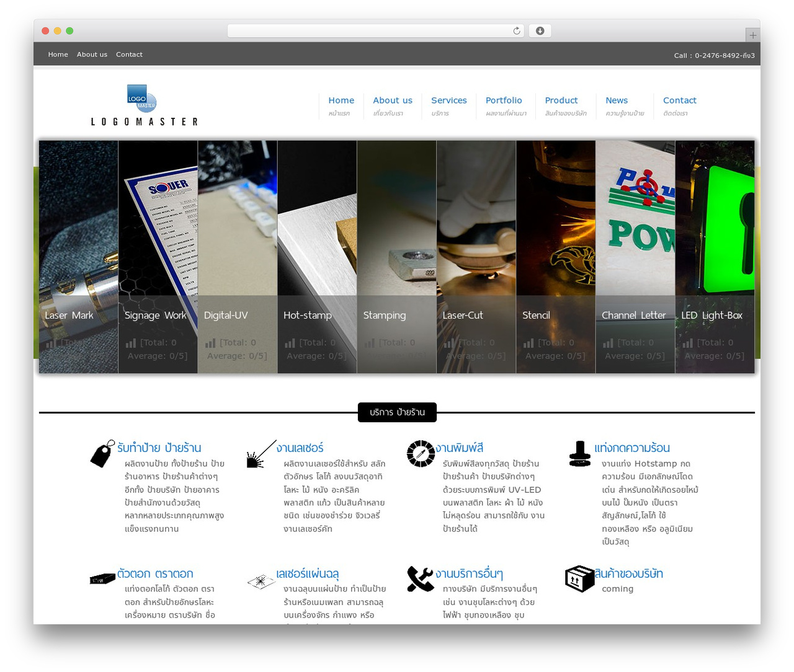
Task: Click About us in top dark bar
Action: (x=92, y=55)
